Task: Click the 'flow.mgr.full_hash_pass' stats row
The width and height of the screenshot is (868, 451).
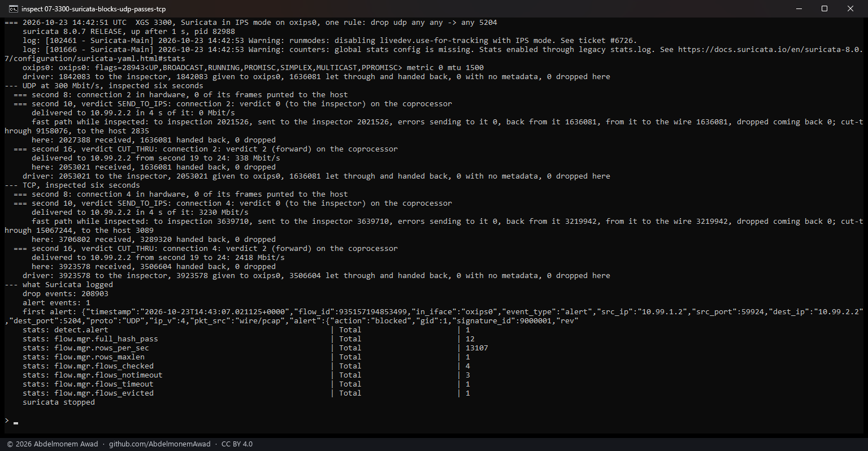Action: pos(249,339)
